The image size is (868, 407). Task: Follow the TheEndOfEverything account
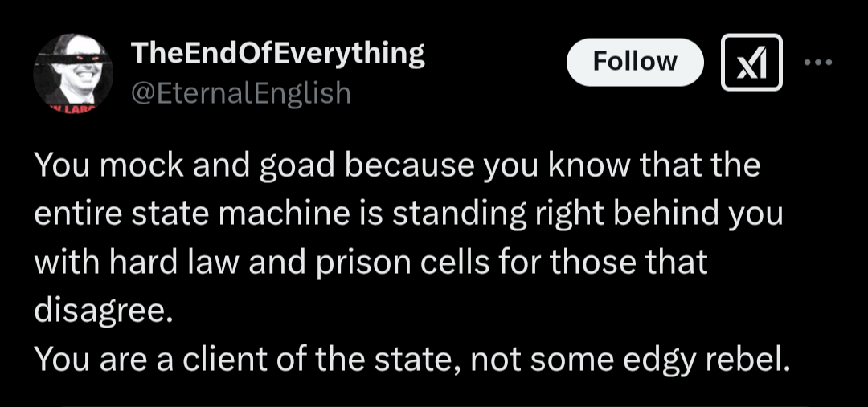[x=635, y=62]
